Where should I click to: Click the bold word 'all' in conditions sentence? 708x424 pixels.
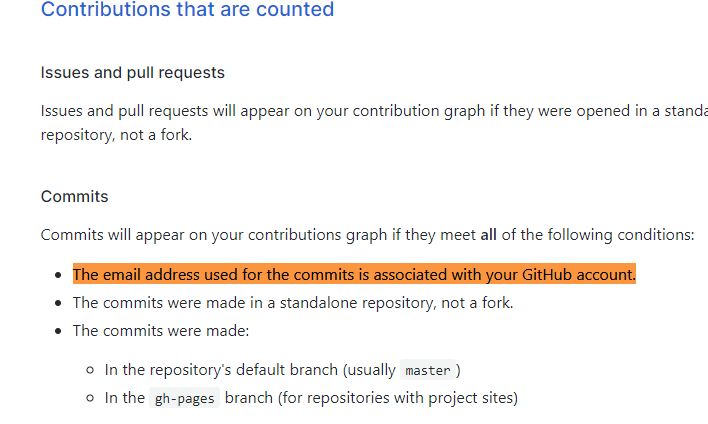point(488,235)
